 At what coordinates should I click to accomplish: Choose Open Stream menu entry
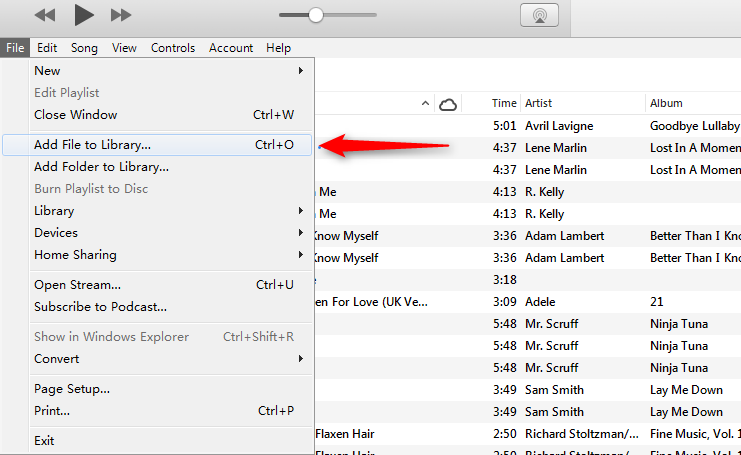(170, 285)
